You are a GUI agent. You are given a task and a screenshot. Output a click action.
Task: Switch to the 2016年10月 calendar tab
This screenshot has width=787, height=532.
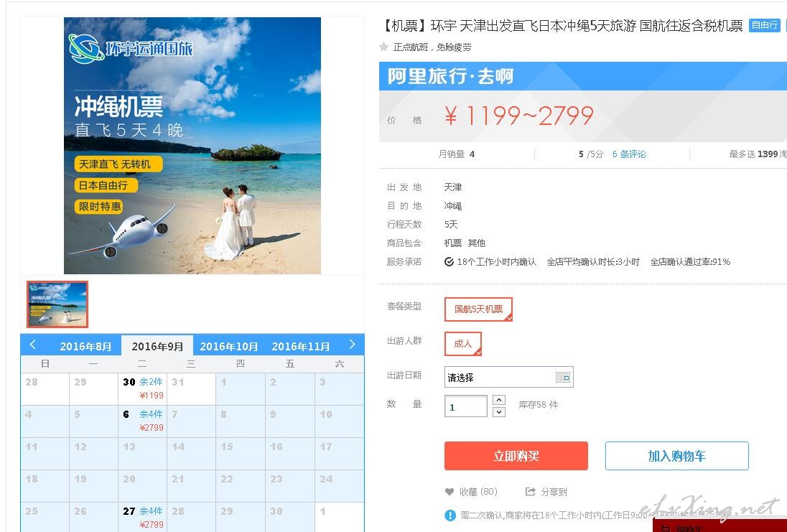pos(229,346)
